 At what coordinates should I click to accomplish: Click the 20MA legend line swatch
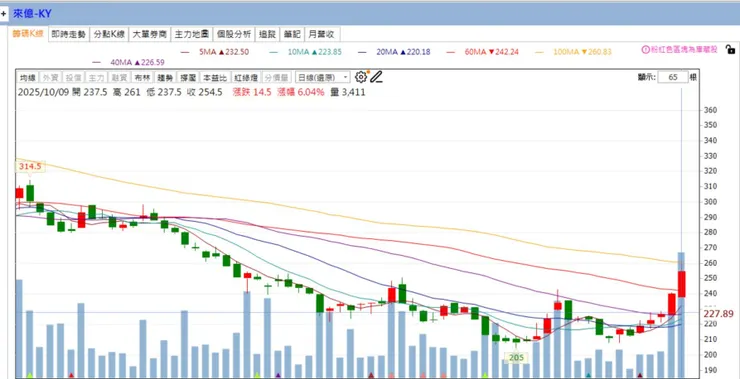pos(362,52)
